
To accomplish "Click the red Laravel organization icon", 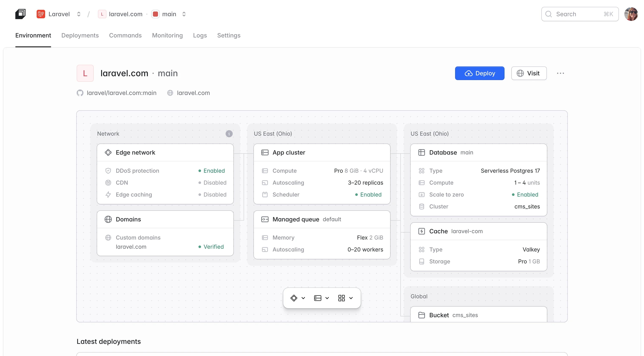I will (41, 14).
